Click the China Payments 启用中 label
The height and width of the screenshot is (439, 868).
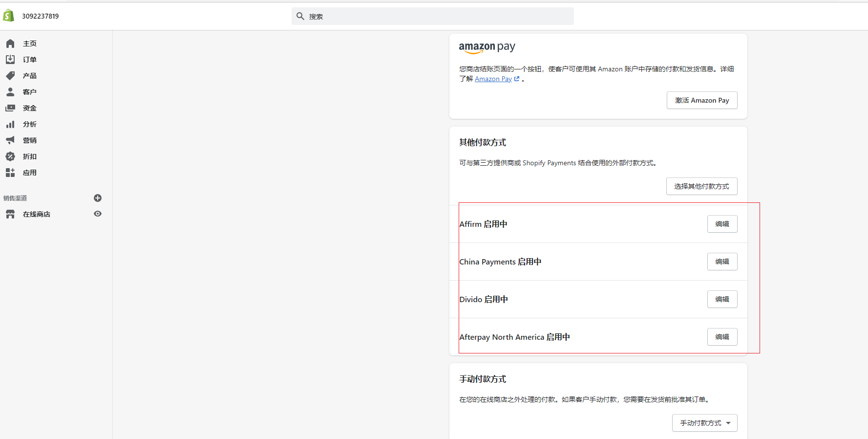[501, 262]
